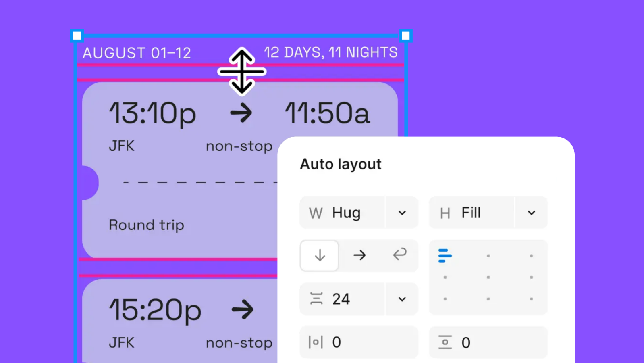This screenshot has height=363, width=644.
Task: Click the AUGUST 01–12 text label
Action: (x=137, y=53)
